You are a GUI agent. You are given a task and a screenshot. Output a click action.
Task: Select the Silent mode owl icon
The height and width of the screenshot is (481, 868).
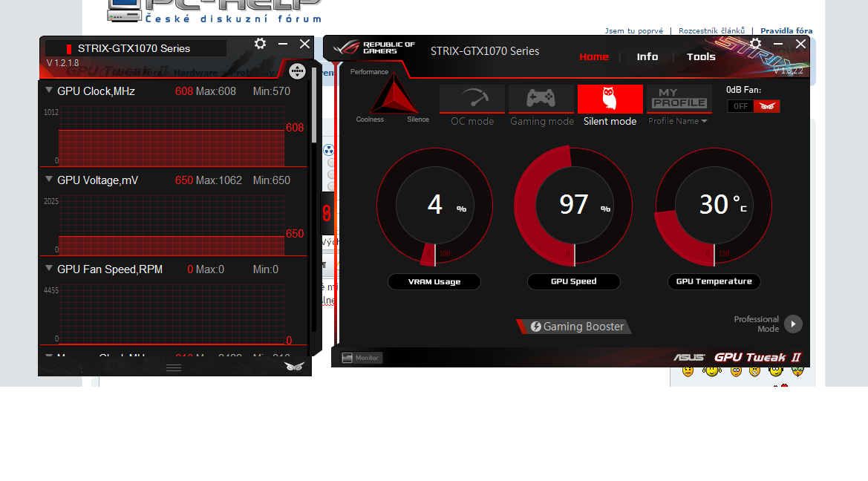click(x=610, y=98)
